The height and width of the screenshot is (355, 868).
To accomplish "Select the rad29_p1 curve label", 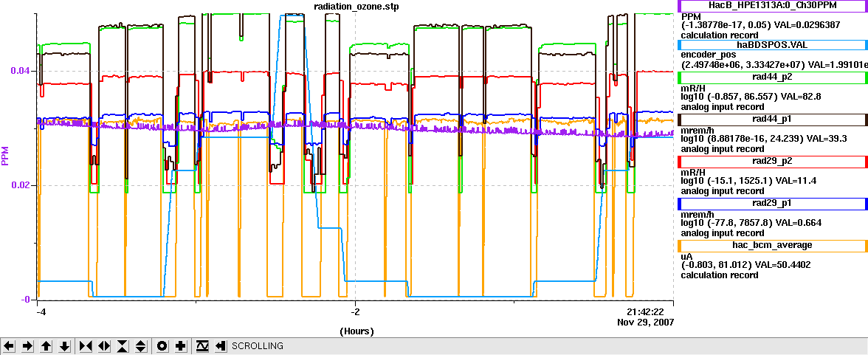I will [772, 204].
